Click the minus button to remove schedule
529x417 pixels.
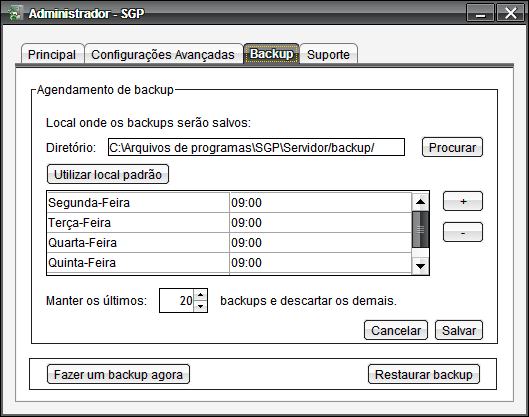coord(463,232)
